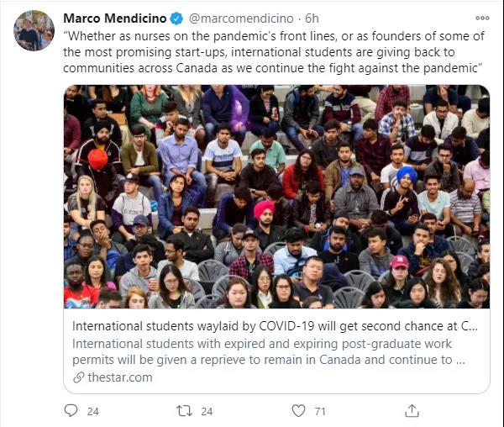Viewport: 504px width, 427px height.
Task: Click the reply speech bubble icon
Action: [71, 410]
